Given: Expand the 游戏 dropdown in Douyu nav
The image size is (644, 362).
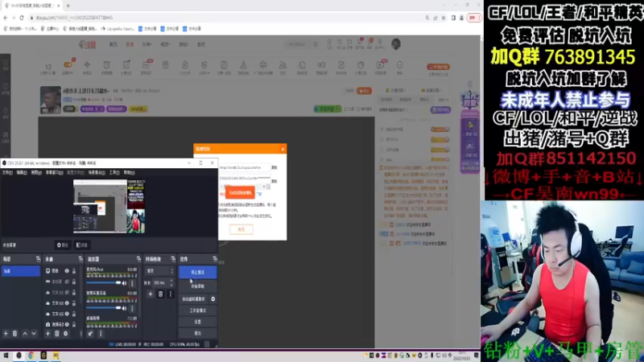Looking at the screenshot, I should point(184,44).
